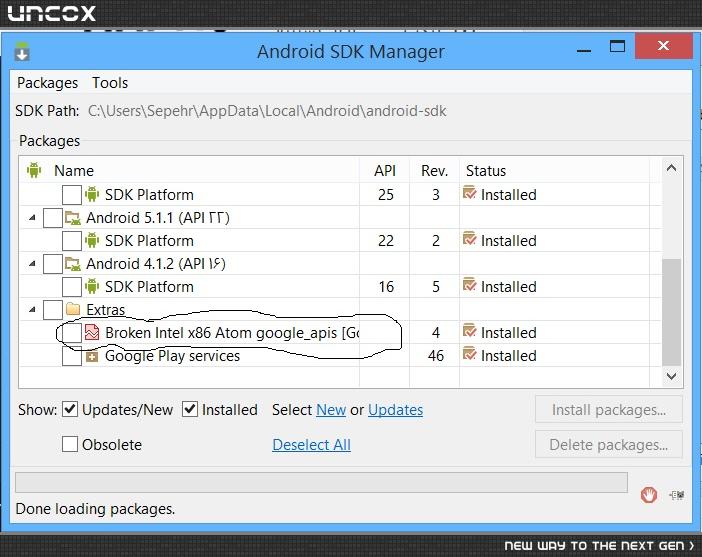Tick the API 25 SDK Platform checkbox

[x=72, y=195]
